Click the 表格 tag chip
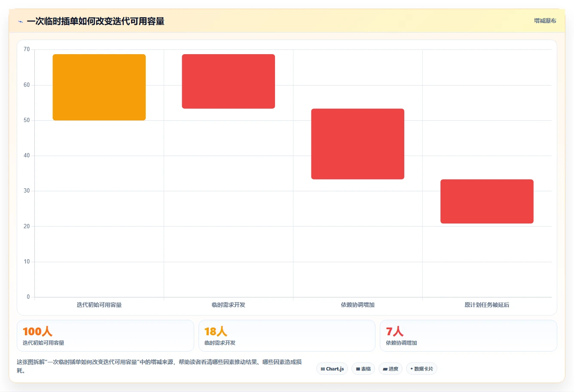The height and width of the screenshot is (392, 574). click(x=363, y=369)
